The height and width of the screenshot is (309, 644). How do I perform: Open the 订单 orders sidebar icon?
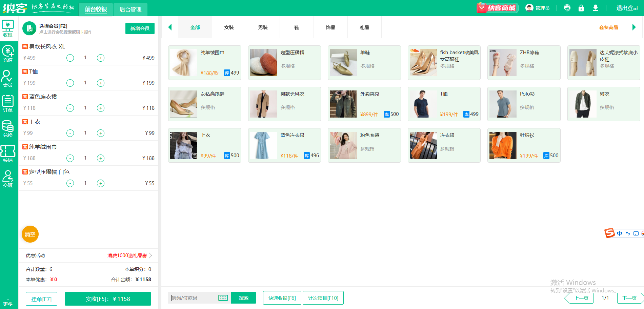click(8, 104)
